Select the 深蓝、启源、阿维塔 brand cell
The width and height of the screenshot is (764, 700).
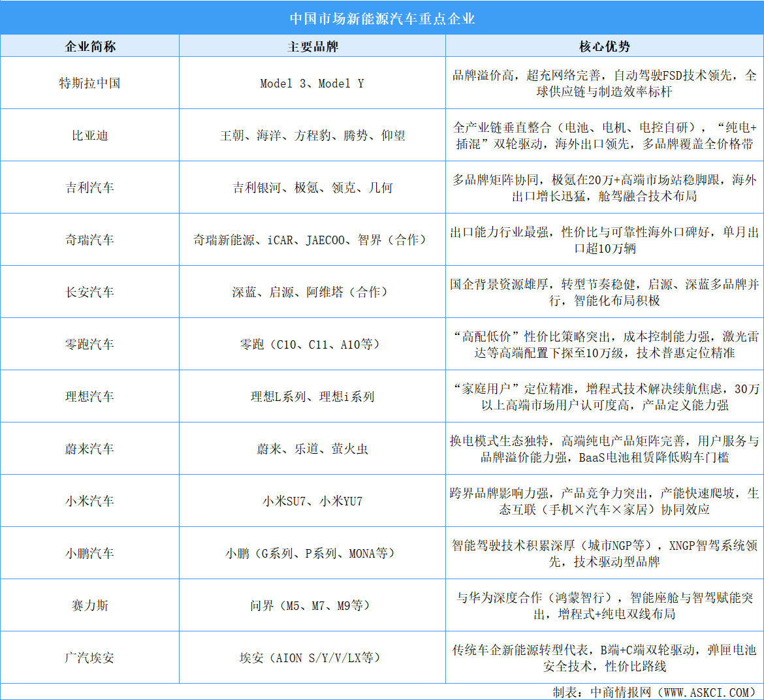click(312, 292)
